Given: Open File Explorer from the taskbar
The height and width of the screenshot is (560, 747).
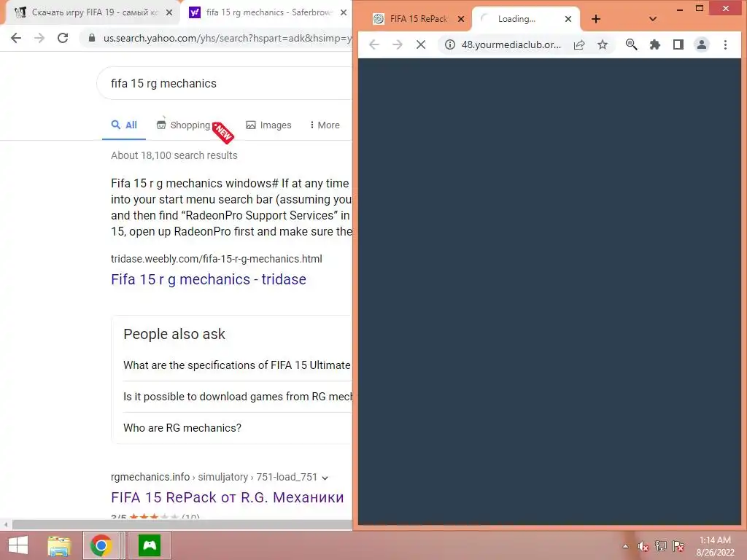Looking at the screenshot, I should 59,545.
